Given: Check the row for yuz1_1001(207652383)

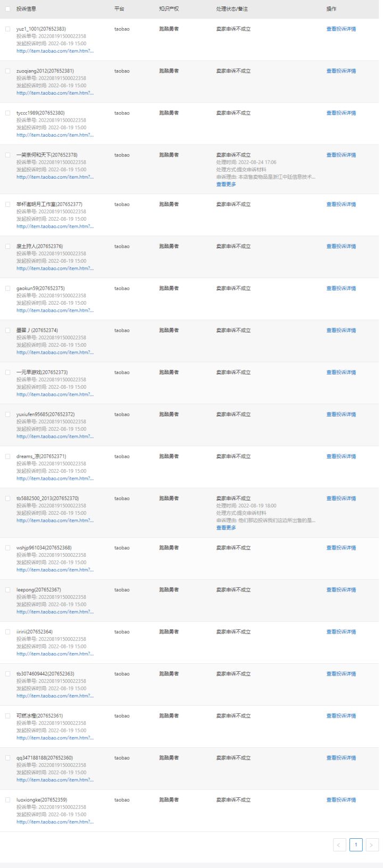Looking at the screenshot, I should 7,29.
